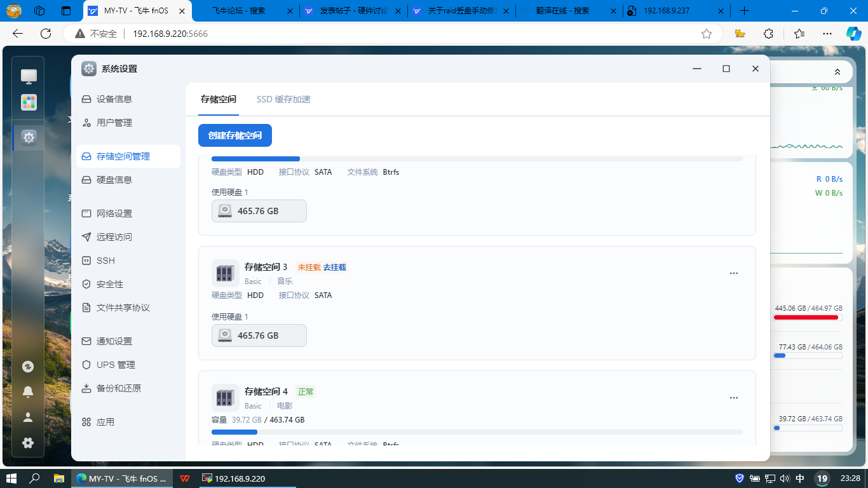Click the 未挂载 status badge
This screenshot has height=488, width=868.
309,268
